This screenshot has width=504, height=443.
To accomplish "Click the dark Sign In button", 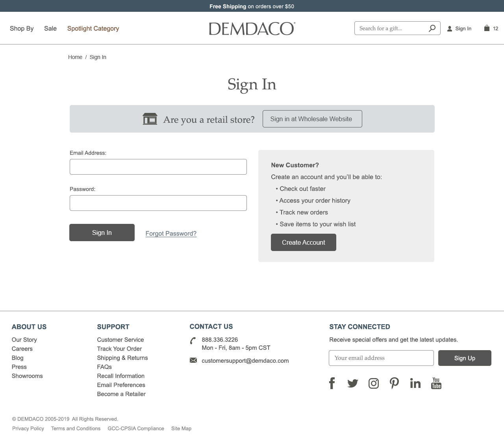I will coord(102,233).
